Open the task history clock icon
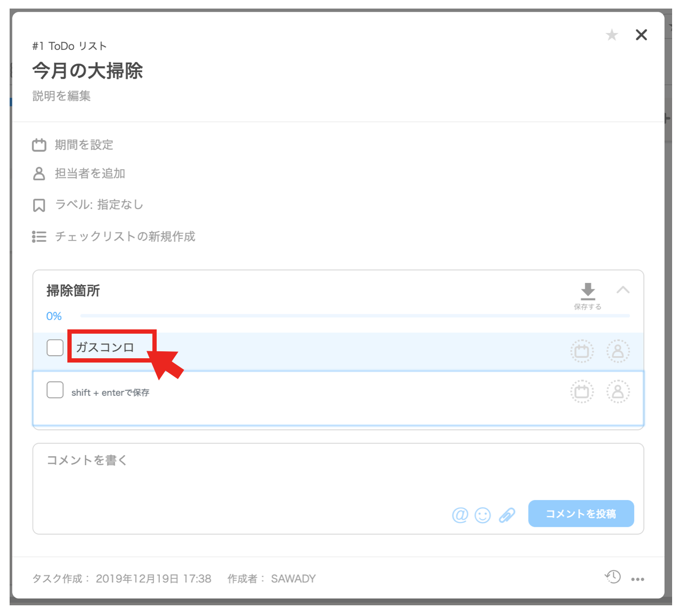Image resolution: width=678 pixels, height=616 pixels. (x=613, y=577)
